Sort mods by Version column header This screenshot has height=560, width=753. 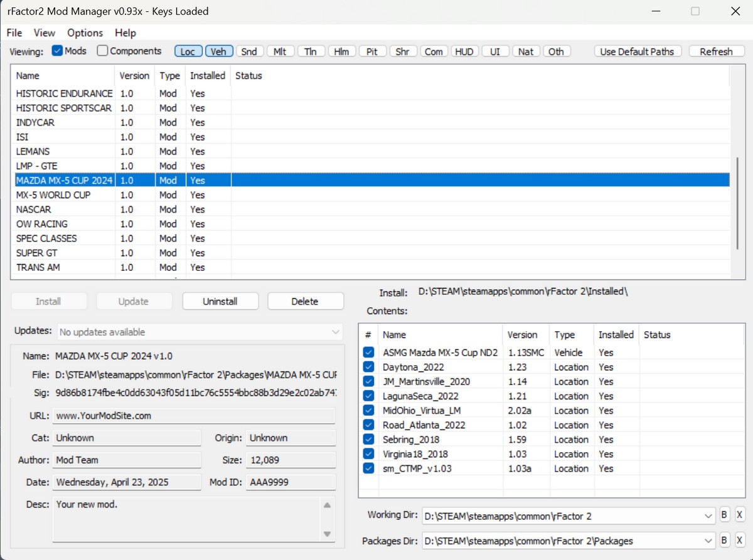pos(134,75)
